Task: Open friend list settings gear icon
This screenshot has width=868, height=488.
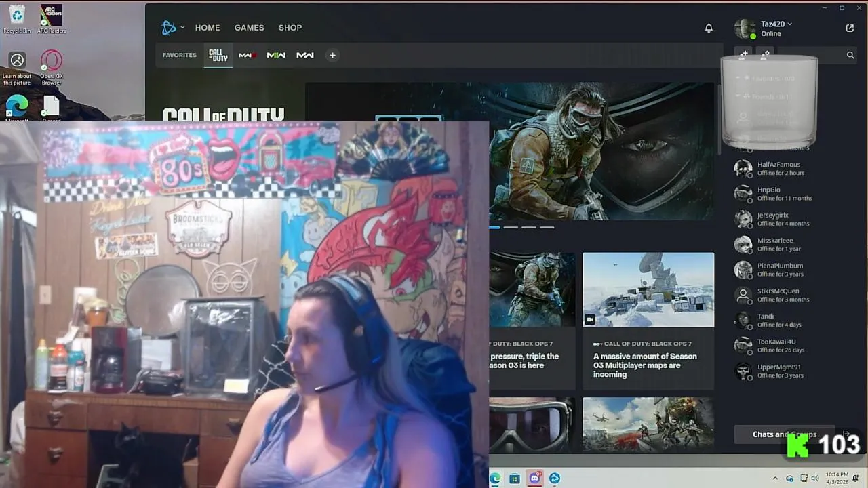Action: (x=765, y=54)
